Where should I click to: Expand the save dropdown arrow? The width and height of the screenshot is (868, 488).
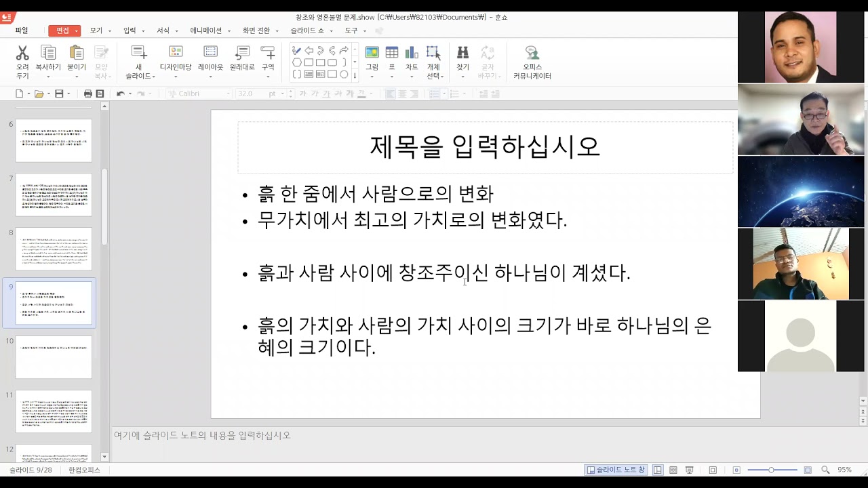(x=68, y=94)
